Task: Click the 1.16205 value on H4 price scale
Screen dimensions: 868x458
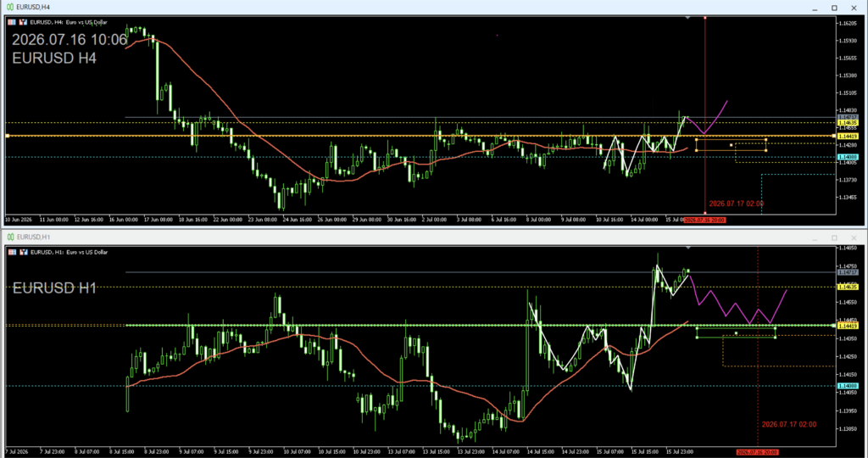Action: (848, 23)
